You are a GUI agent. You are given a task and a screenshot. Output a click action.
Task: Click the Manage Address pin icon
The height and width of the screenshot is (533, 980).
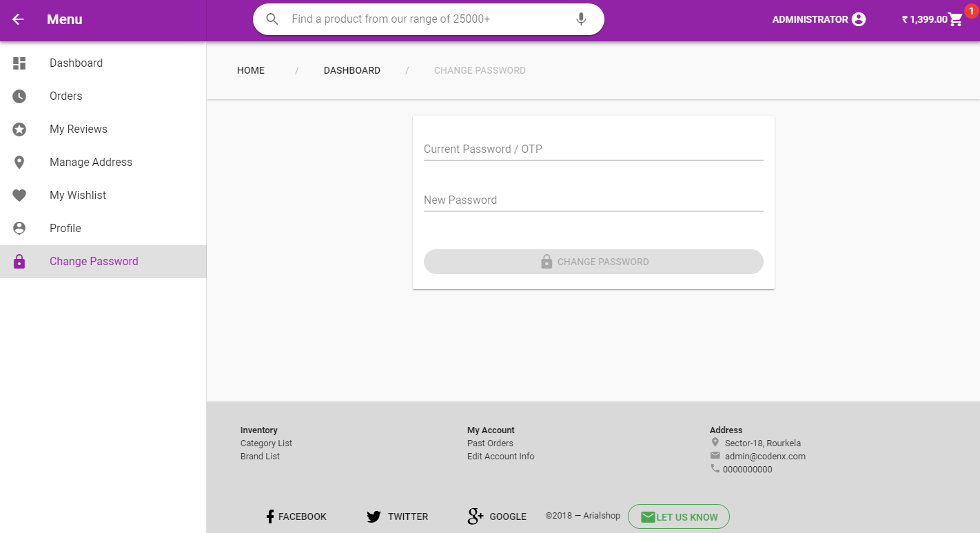(x=19, y=163)
